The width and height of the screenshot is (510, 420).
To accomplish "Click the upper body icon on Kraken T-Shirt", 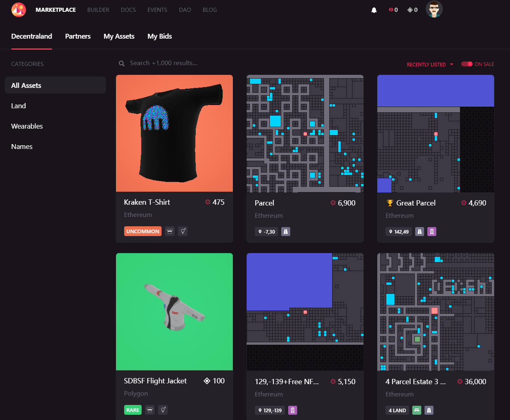I will click(170, 231).
